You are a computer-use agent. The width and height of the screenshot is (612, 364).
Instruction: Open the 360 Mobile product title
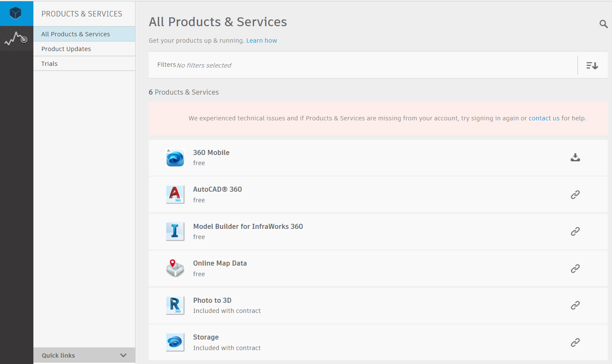point(211,152)
